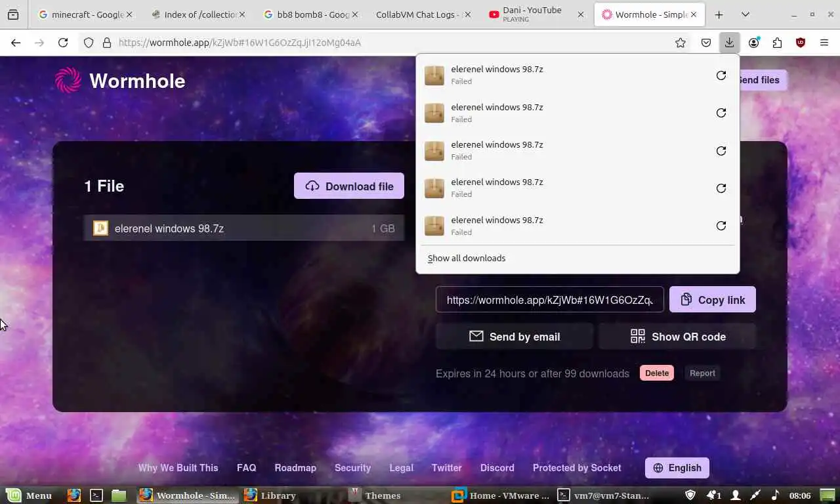Open tracking protection shield in address bar

[x=89, y=43]
